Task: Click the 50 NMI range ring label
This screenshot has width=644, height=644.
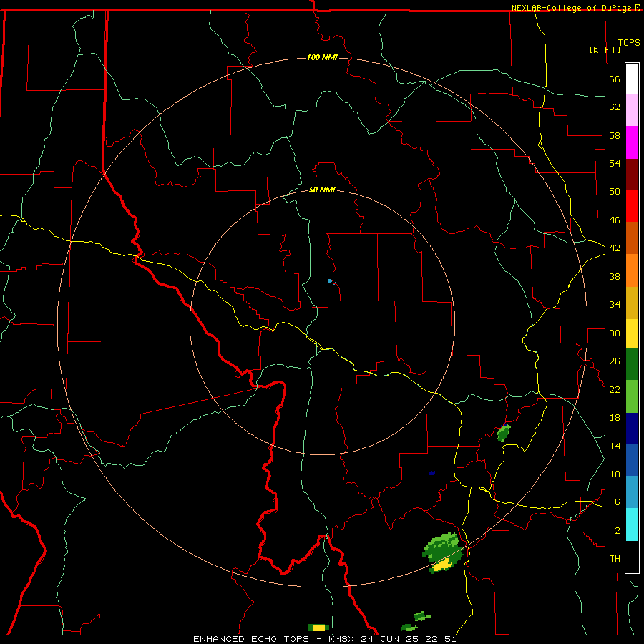Action: point(322,190)
